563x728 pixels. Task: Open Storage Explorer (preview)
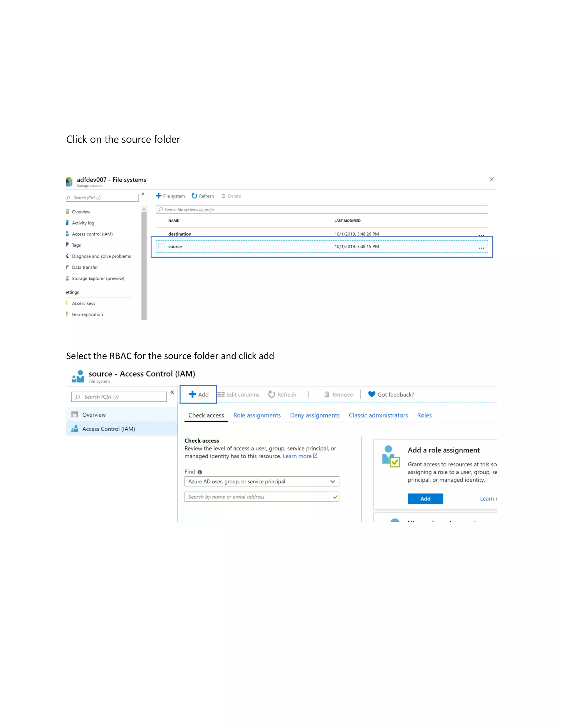tap(98, 278)
